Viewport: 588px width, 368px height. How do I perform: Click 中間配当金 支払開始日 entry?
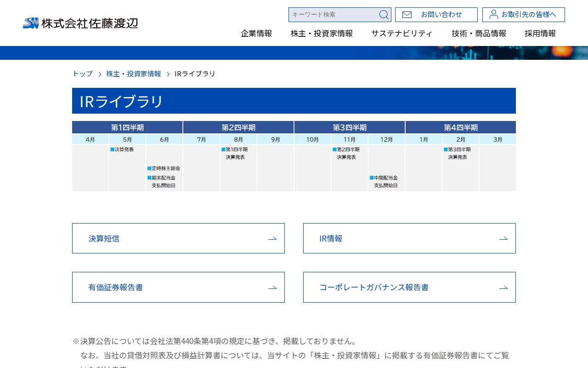point(384,182)
